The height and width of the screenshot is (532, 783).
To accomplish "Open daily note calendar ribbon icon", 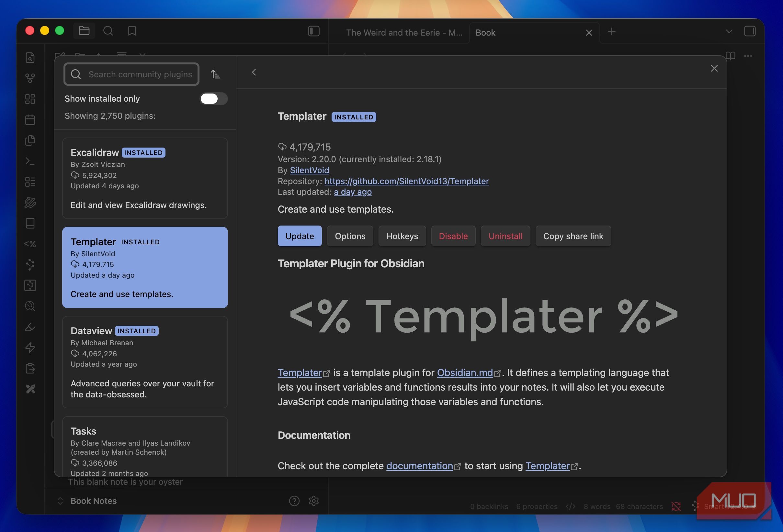I will coord(30,120).
